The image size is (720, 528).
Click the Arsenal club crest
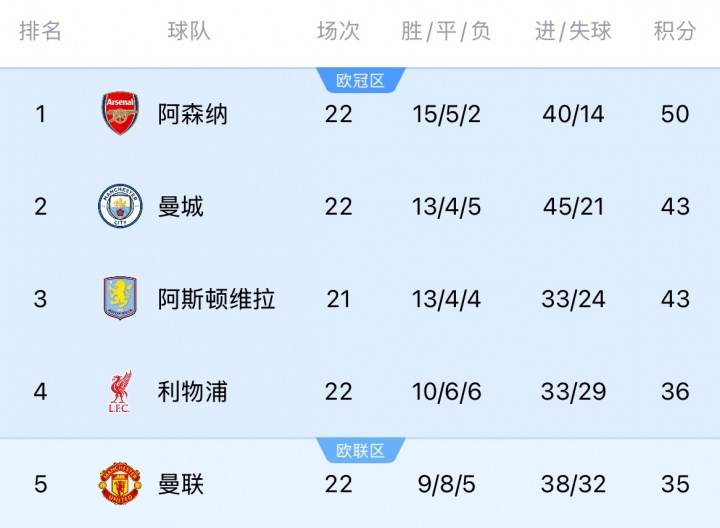[x=121, y=114]
